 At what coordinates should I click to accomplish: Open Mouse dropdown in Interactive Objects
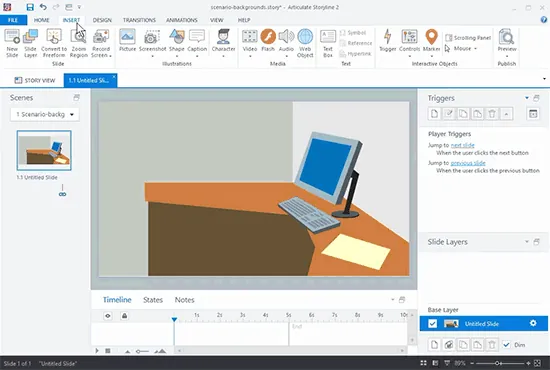tap(475, 49)
